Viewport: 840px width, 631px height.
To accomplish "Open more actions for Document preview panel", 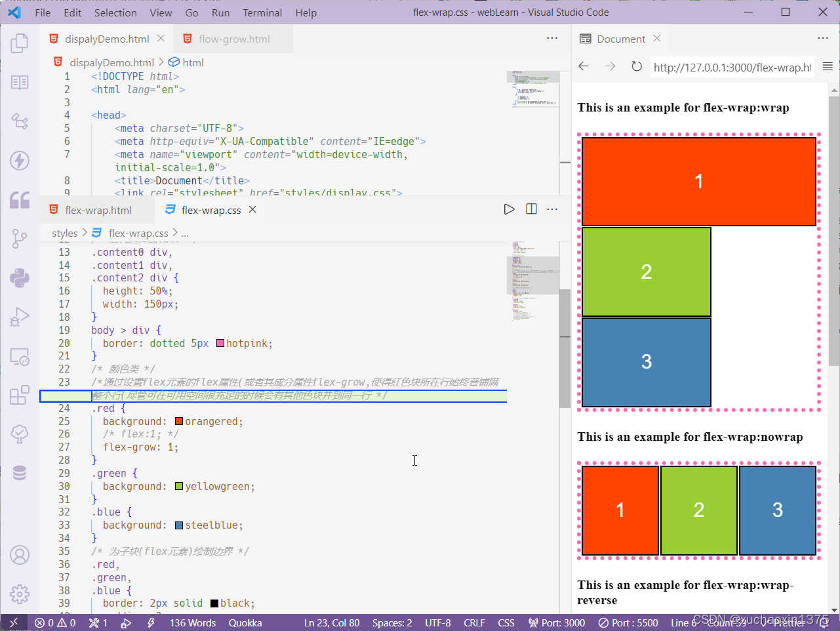I will [x=823, y=38].
